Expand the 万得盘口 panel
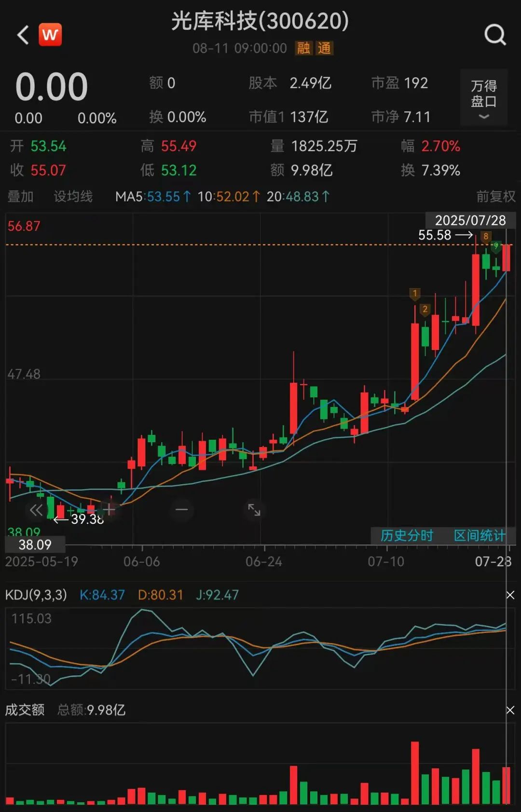The width and height of the screenshot is (521, 812). pos(484,98)
